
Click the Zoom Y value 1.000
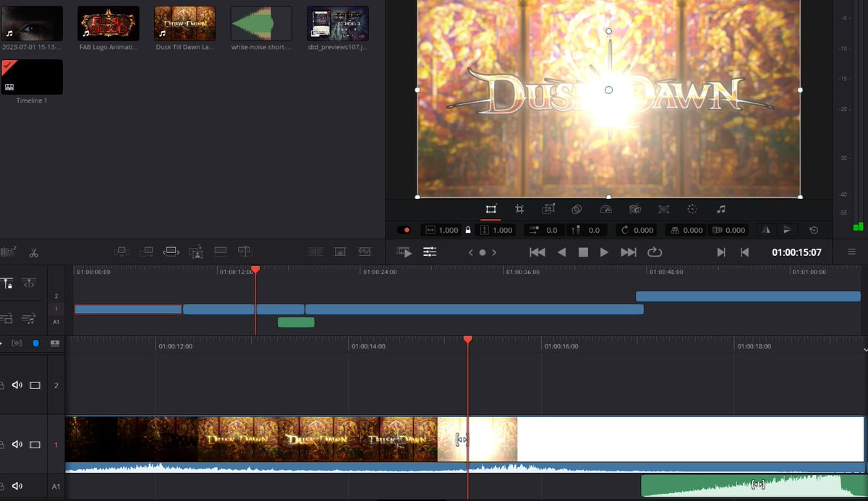tap(502, 230)
